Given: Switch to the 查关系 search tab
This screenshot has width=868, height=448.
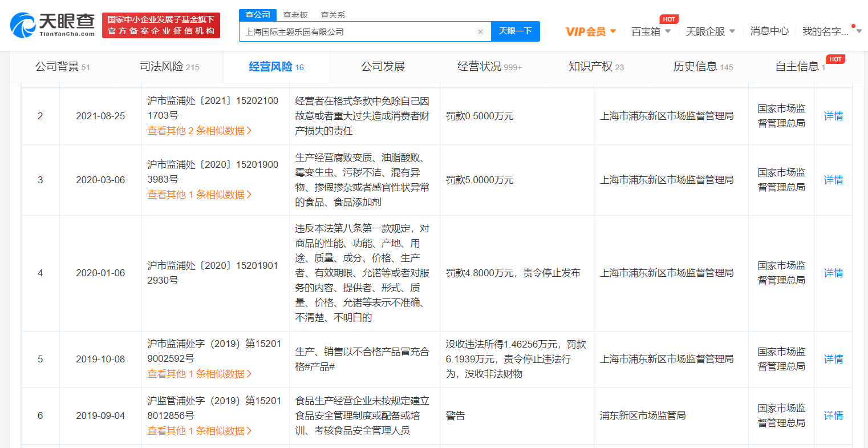Looking at the screenshot, I should click(x=333, y=15).
